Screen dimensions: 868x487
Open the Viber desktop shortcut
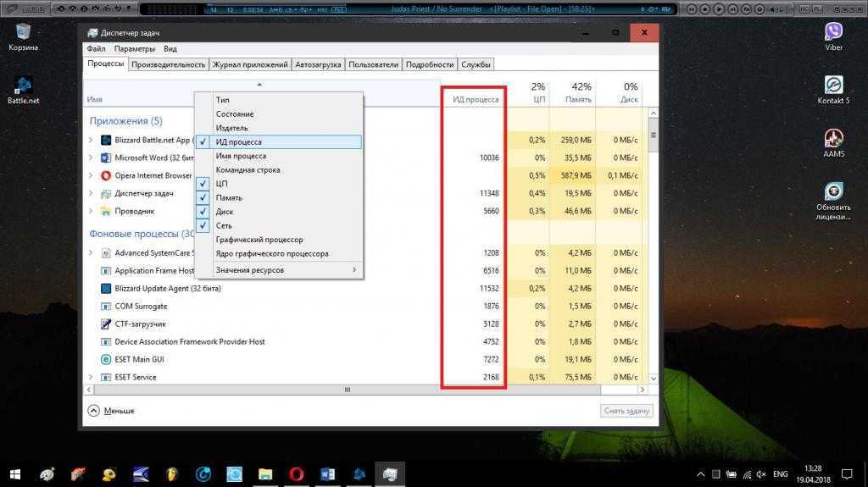pyautogui.click(x=833, y=32)
